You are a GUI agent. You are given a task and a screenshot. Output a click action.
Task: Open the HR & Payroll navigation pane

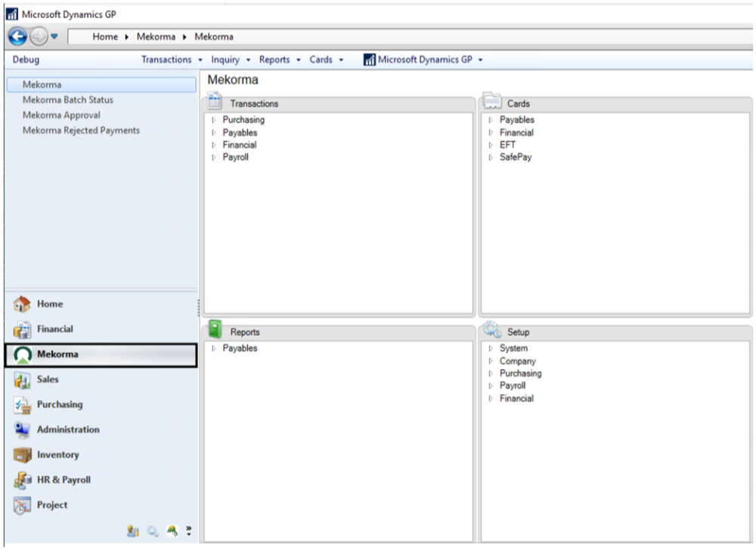coord(101,480)
